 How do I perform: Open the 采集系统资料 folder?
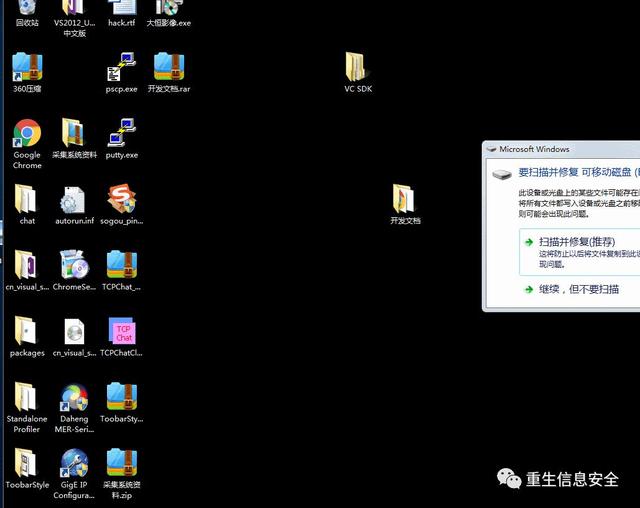coord(74,139)
